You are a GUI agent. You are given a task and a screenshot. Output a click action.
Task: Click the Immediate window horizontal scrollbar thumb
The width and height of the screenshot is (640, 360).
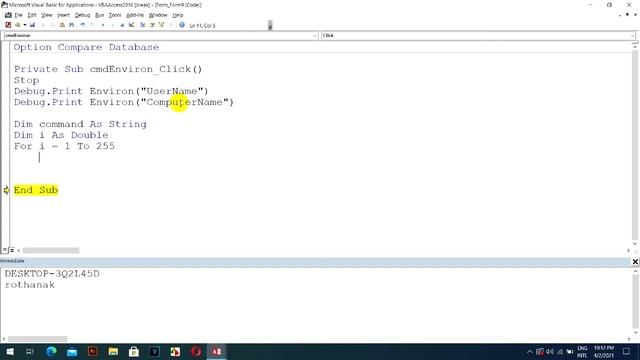(38, 339)
